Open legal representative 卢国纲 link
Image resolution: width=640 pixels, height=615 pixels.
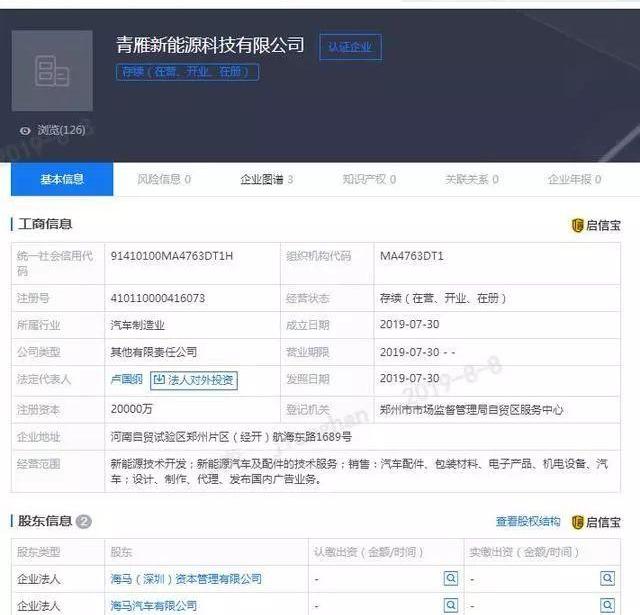[x=127, y=380]
